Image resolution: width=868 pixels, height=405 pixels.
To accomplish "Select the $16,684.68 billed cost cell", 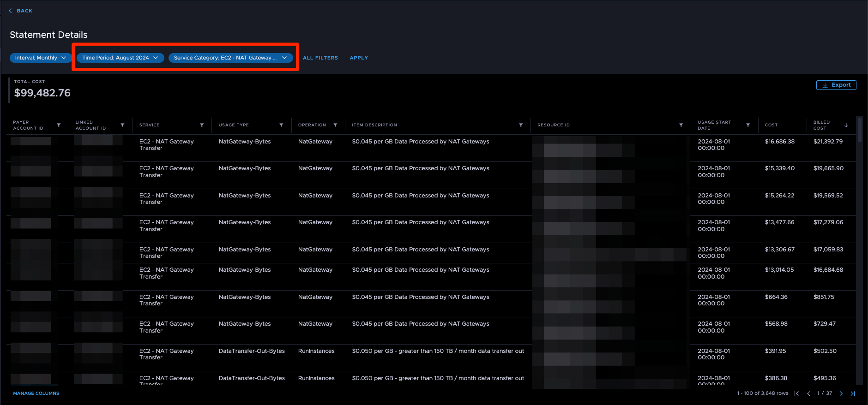I will [828, 270].
